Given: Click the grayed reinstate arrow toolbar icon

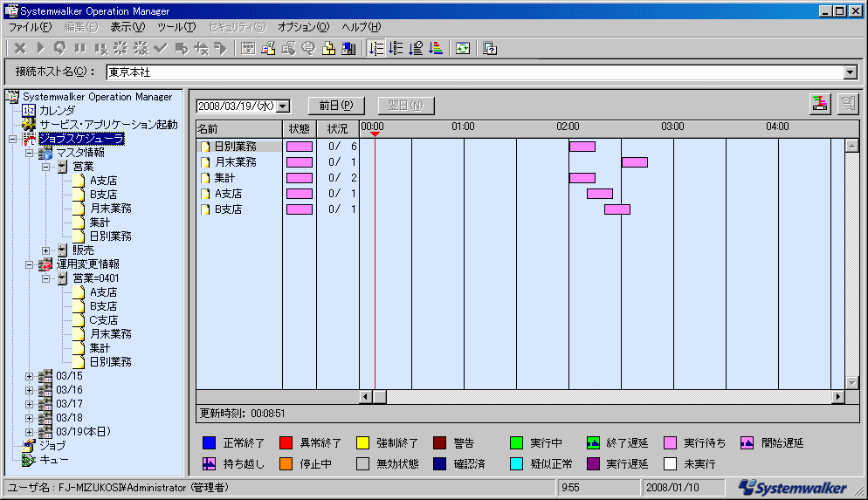Looking at the screenshot, I should tap(181, 49).
